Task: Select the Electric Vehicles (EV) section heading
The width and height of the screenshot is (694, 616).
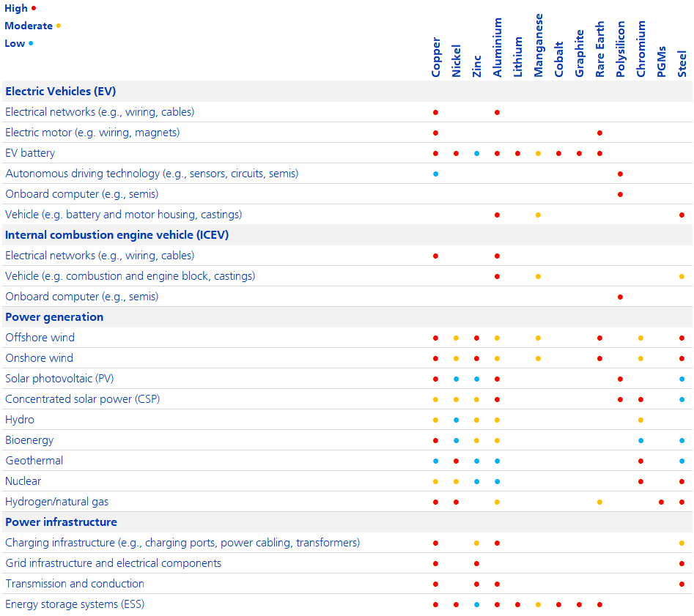Action: 61,92
